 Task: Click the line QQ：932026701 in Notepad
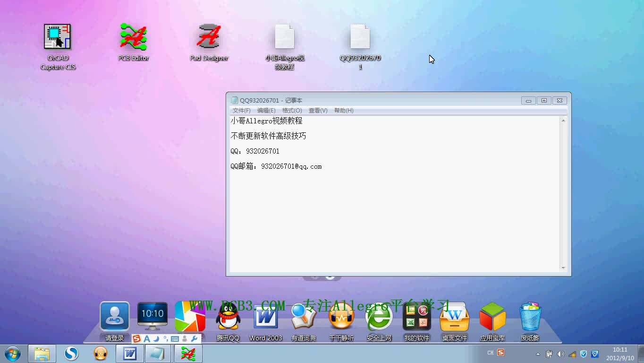255,151
